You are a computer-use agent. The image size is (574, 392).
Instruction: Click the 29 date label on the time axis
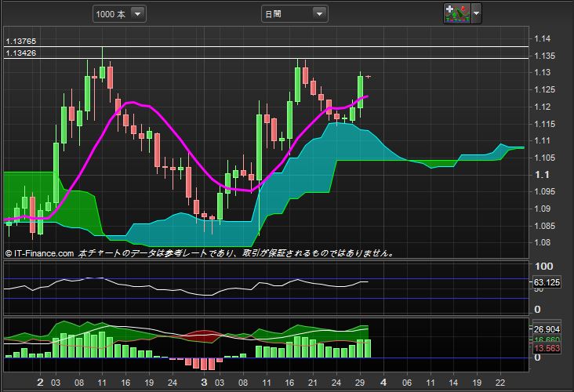pos(360,383)
